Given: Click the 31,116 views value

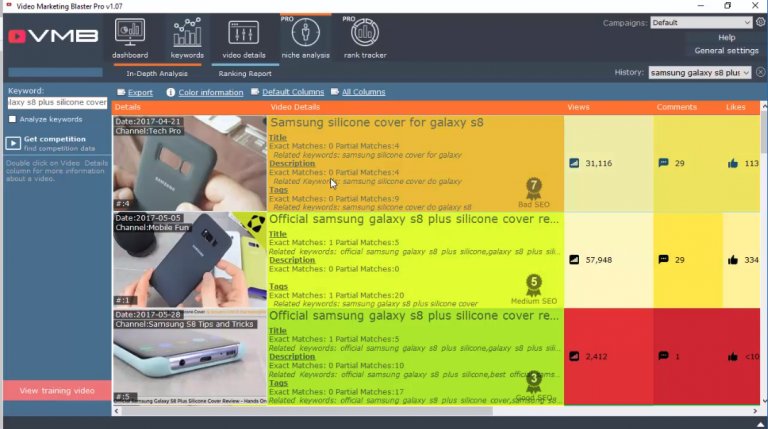Looking at the screenshot, I should pyautogui.click(x=599, y=164).
